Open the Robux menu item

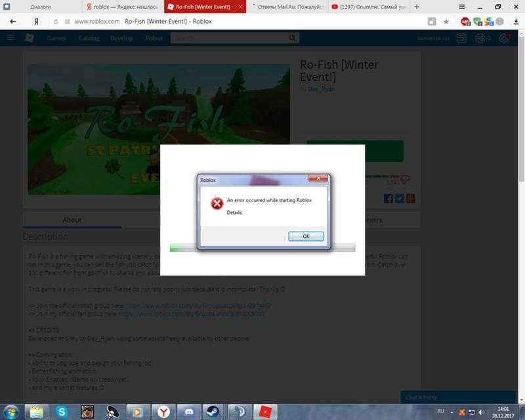click(x=154, y=38)
